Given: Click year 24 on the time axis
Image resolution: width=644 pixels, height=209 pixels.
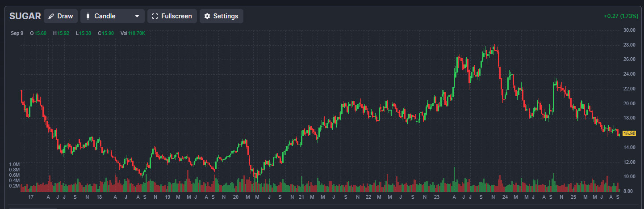Looking at the screenshot, I should 504,197.
